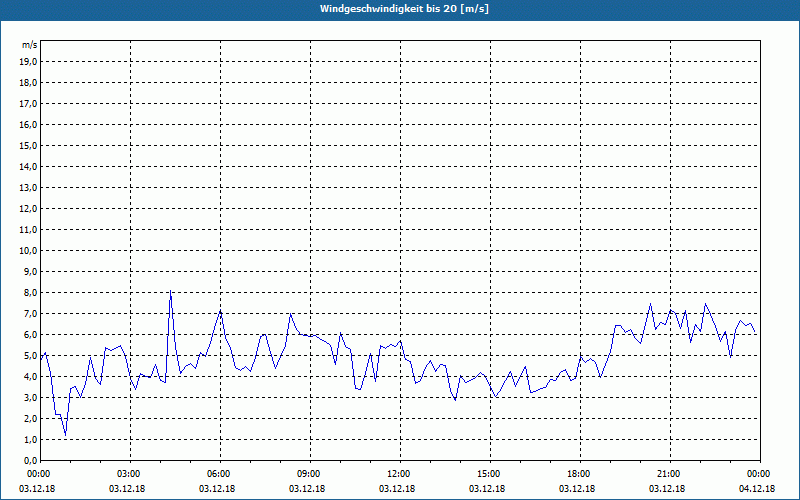
Task: Select the 4,0 y-axis label
Action: (29, 377)
